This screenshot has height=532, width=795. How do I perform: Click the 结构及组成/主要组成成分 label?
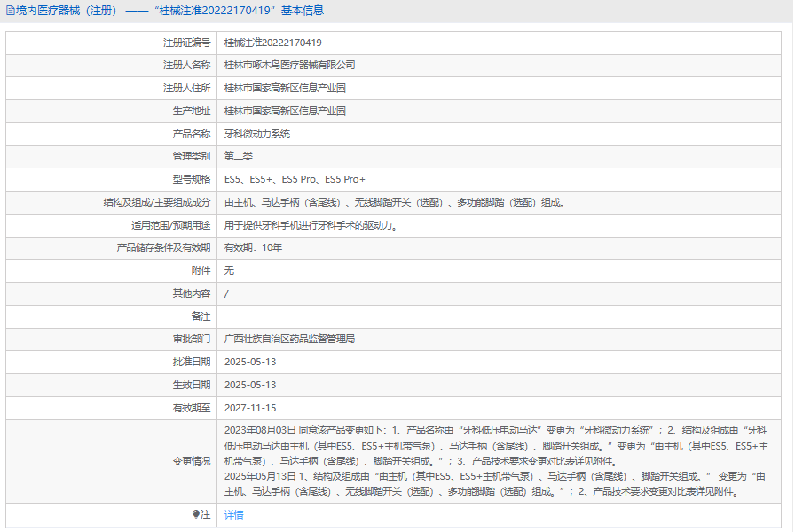pyautogui.click(x=157, y=203)
